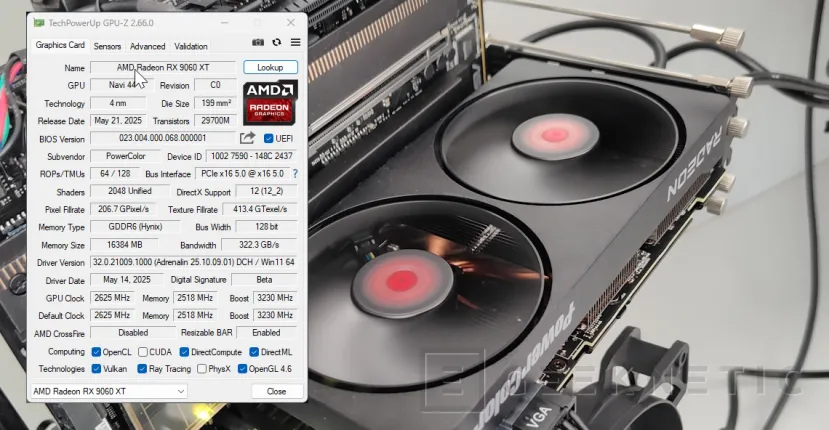Viewport: 829px width, 430px height.
Task: Click the bus interface question mark
Action: click(295, 173)
